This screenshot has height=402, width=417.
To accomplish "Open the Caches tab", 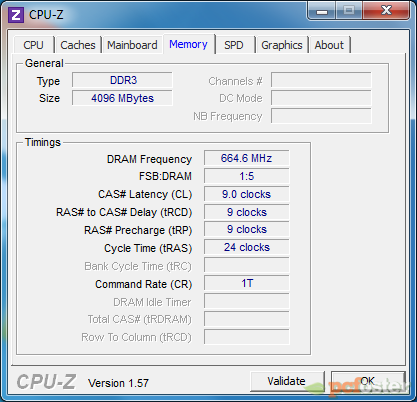I will [78, 45].
